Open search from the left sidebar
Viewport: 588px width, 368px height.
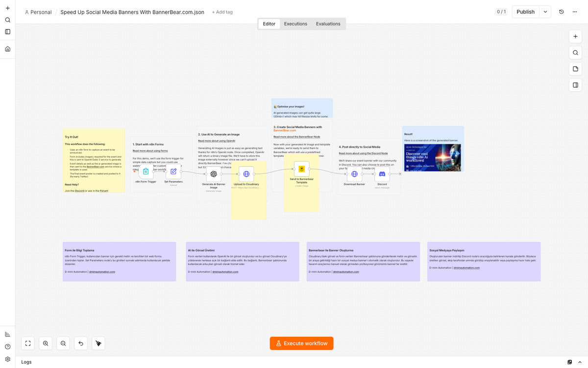coord(7,20)
